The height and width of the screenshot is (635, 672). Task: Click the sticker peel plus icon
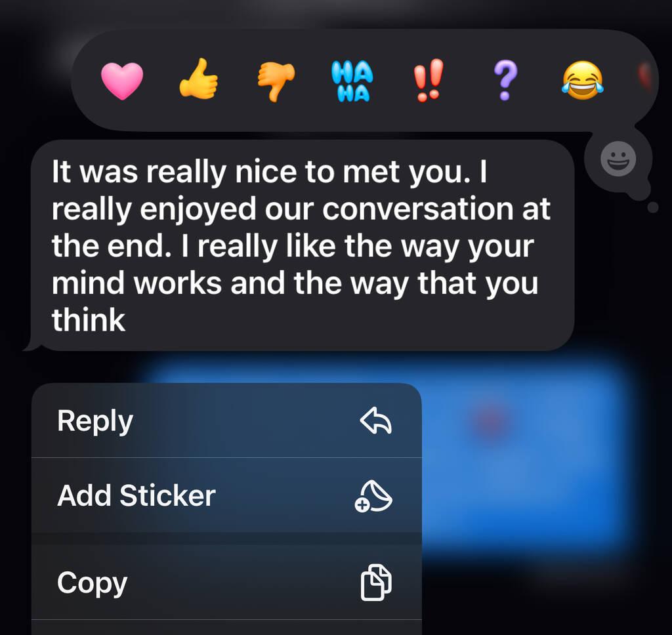coord(373,496)
